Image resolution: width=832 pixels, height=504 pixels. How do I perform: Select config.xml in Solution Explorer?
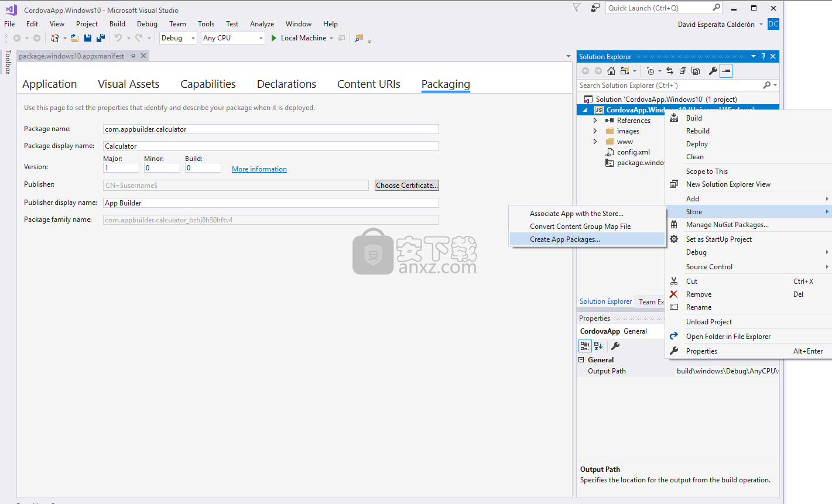click(633, 152)
